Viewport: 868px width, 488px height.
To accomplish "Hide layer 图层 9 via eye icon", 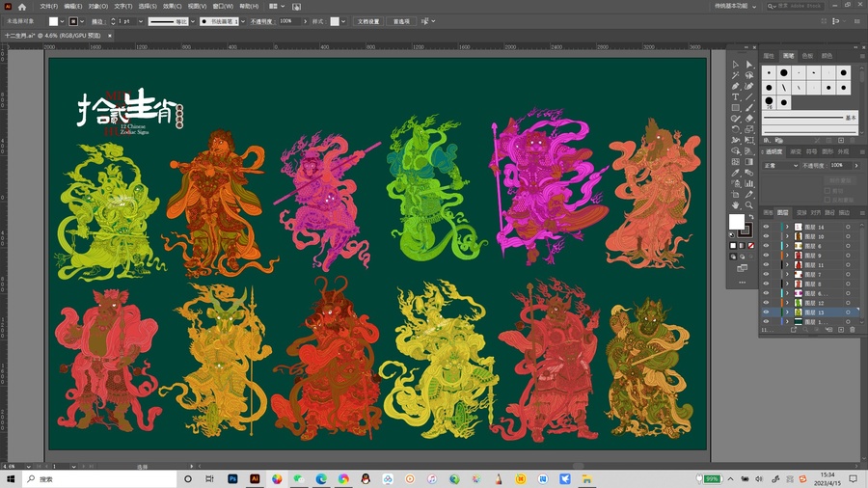I will (766, 255).
